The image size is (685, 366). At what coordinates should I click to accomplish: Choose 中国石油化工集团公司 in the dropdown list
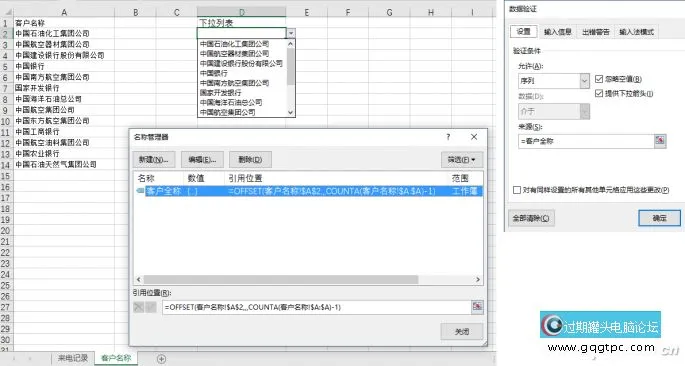click(x=242, y=44)
